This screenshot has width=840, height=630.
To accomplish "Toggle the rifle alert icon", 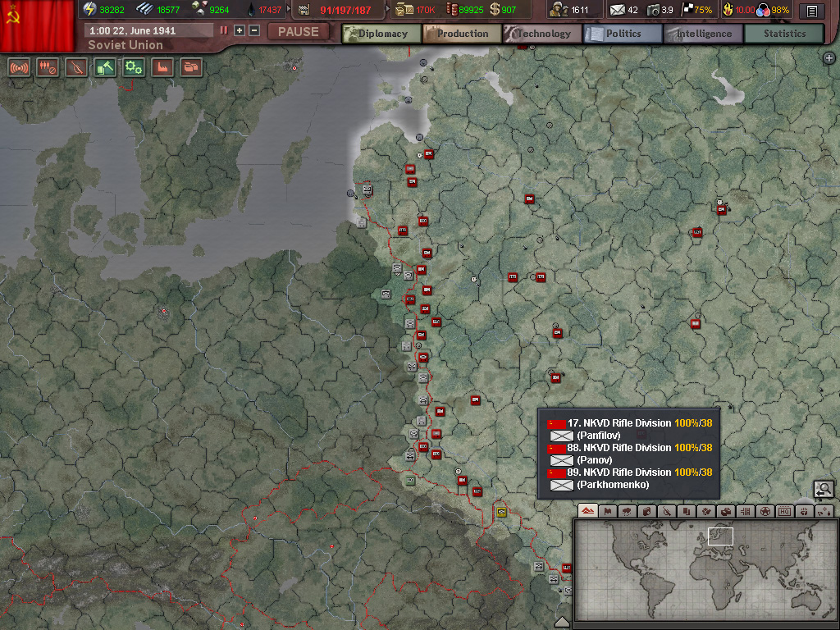I will [76, 67].
